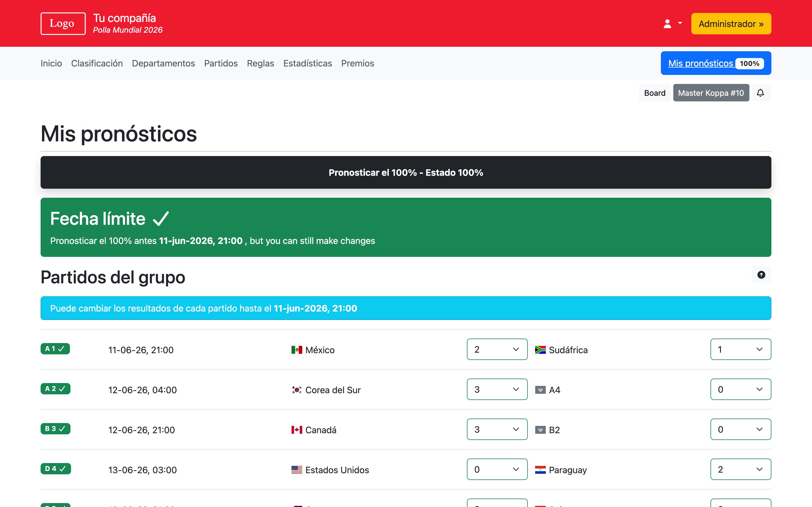
Task: Select the Estadísticas menu item
Action: coord(307,63)
